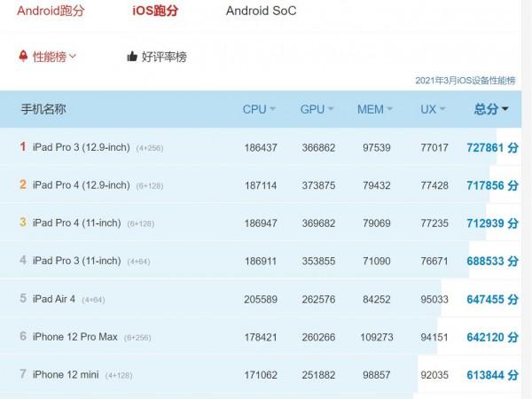This screenshot has width=532, height=399.
Task: Click GPU value 373875
Action: pyautogui.click(x=318, y=185)
